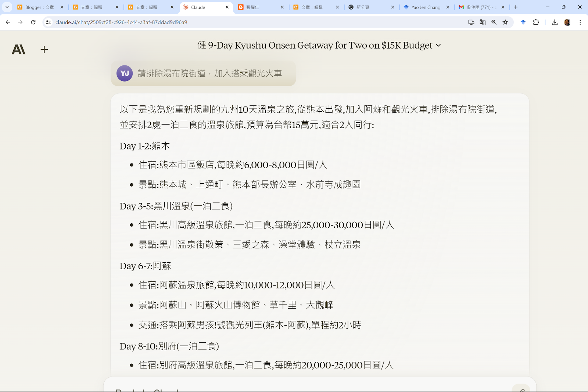Close the 張耀仁 tab
The width and height of the screenshot is (588, 392).
(x=282, y=7)
